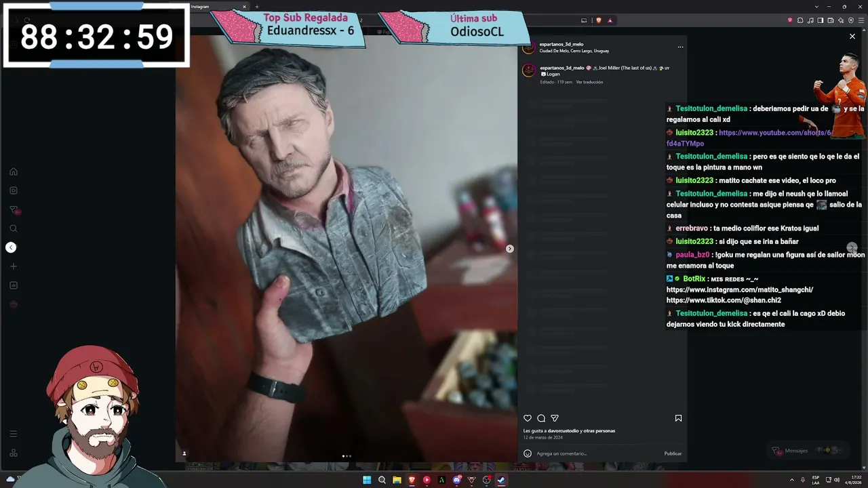
Task: Close the Instagram post viewer
Action: (852, 37)
